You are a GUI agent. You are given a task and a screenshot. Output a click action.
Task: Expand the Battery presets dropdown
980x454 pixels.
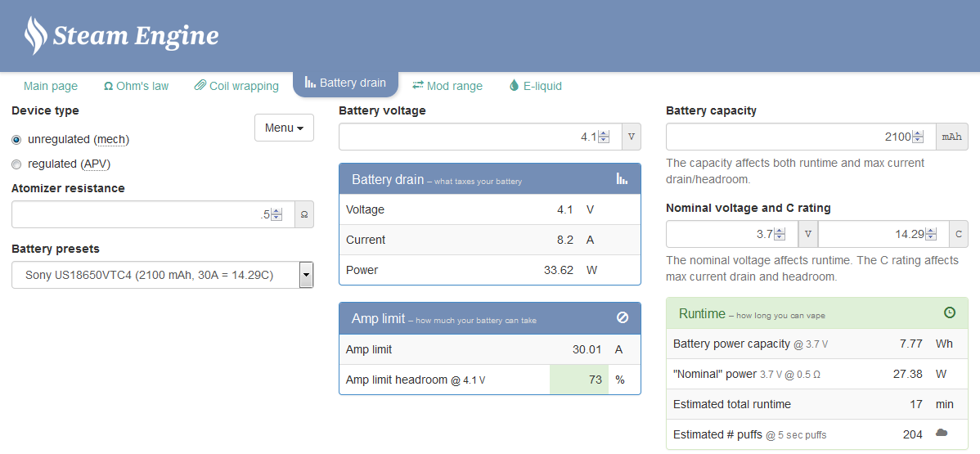(x=306, y=276)
